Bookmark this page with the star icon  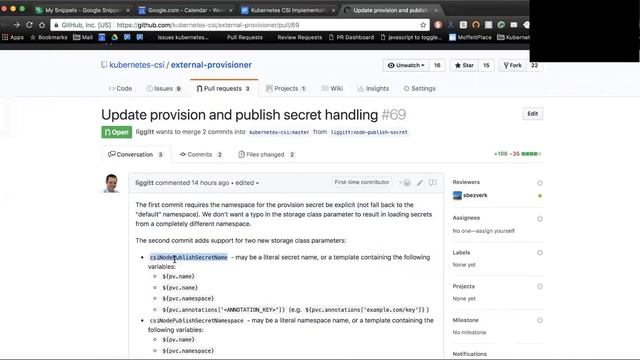pyautogui.click(x=423, y=25)
